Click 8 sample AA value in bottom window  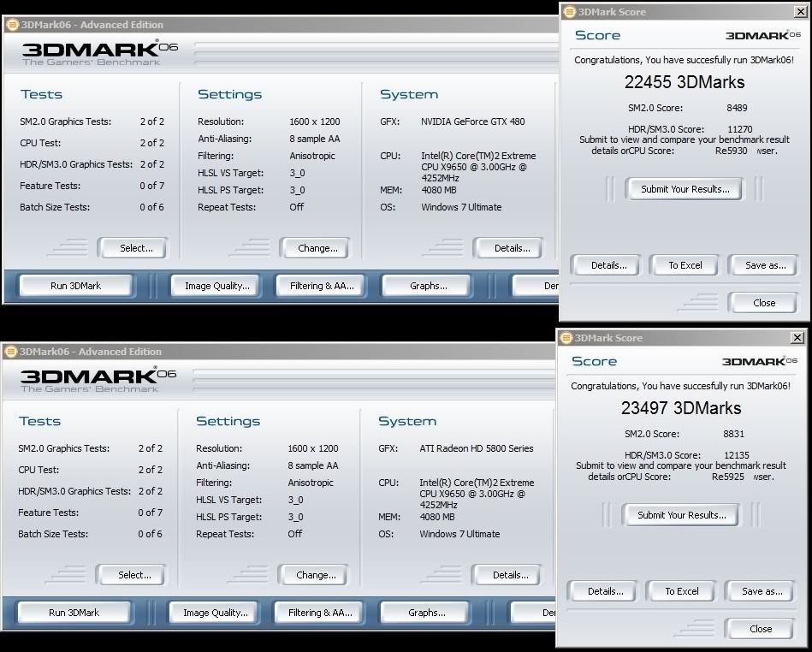coord(313,465)
